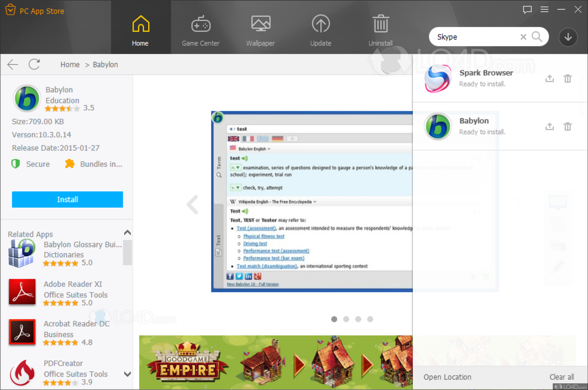Open the Game Center tab
This screenshot has width=588, height=390.
(200, 30)
